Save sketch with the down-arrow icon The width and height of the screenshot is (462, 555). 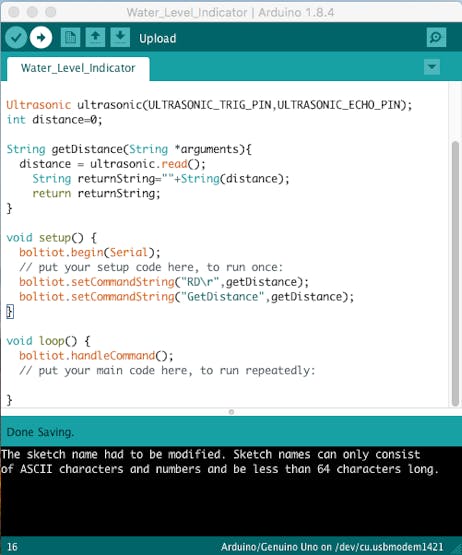120,37
